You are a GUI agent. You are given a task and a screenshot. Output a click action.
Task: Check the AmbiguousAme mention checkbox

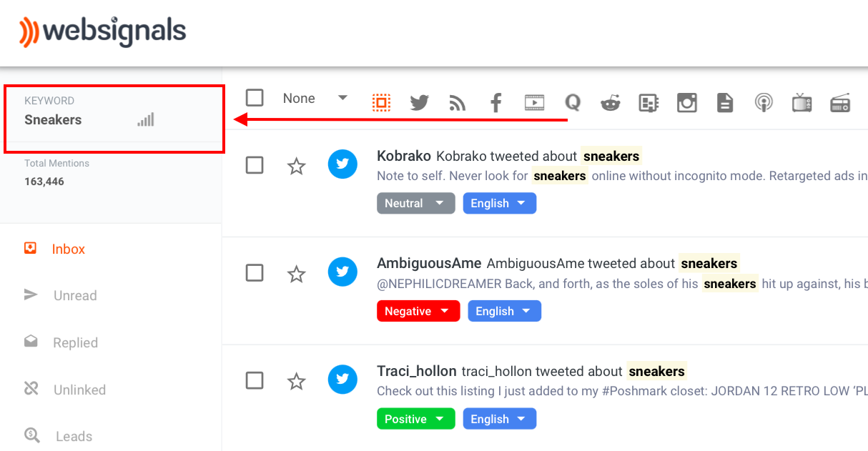click(255, 272)
